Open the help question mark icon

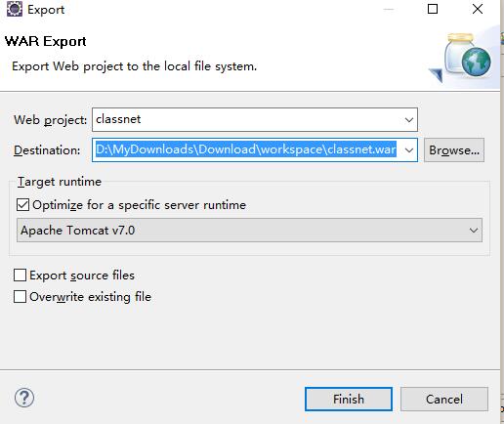(x=24, y=398)
